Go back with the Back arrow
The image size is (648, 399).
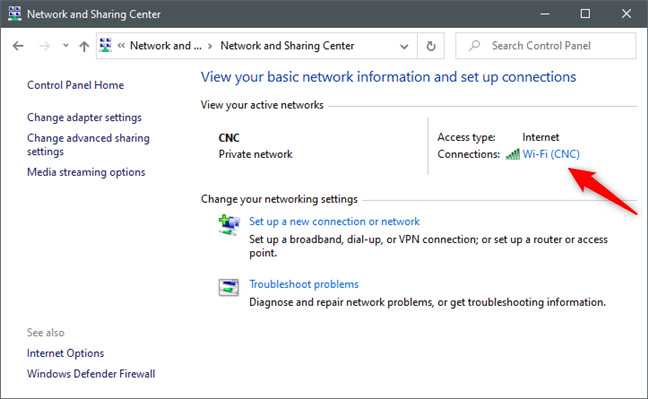tap(18, 45)
